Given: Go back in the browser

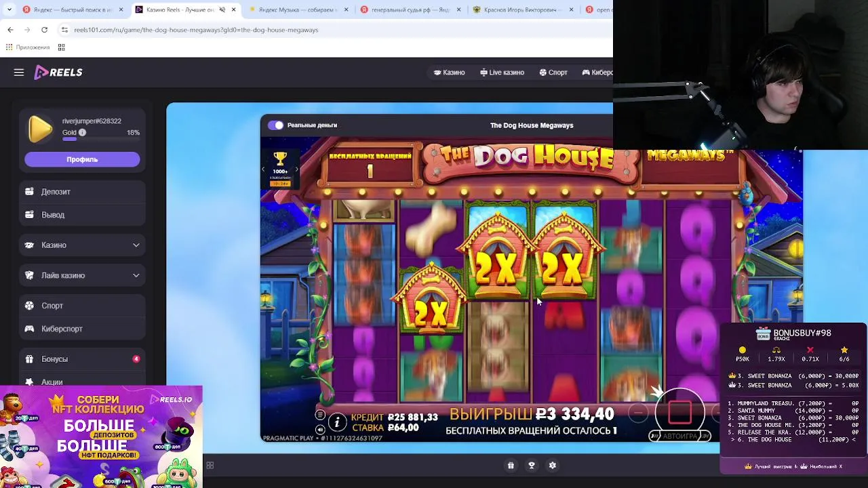Looking at the screenshot, I should [x=10, y=30].
